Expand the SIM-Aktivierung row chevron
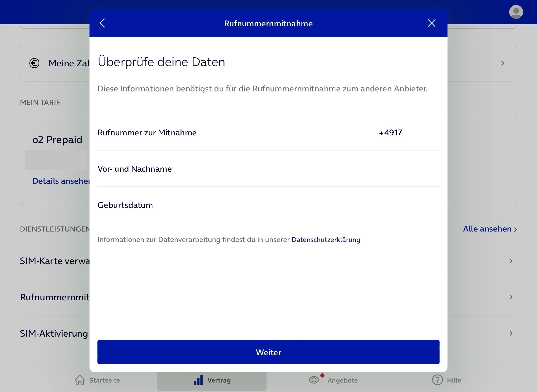 point(511,333)
